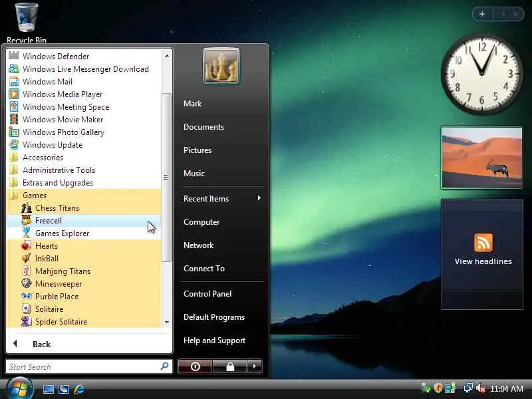Click the Windows Meeting Space icon
The width and height of the screenshot is (532, 399).
(14, 106)
